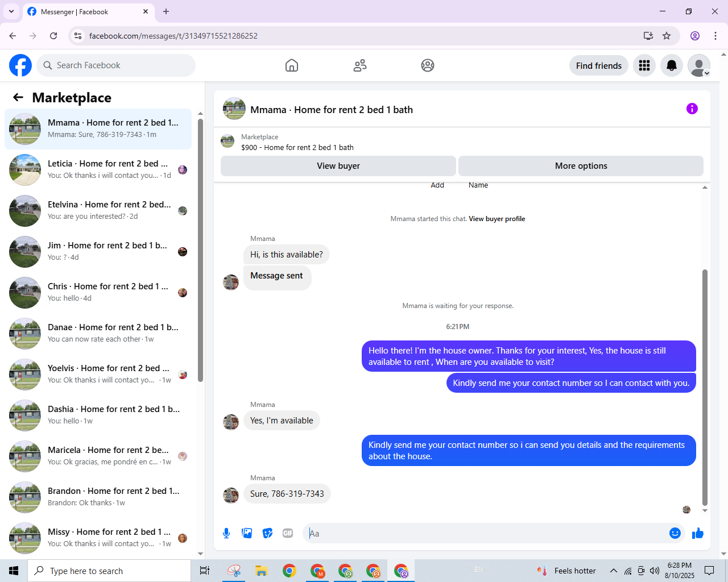Send a thumbs-up like
728x582 pixels.
(698, 533)
